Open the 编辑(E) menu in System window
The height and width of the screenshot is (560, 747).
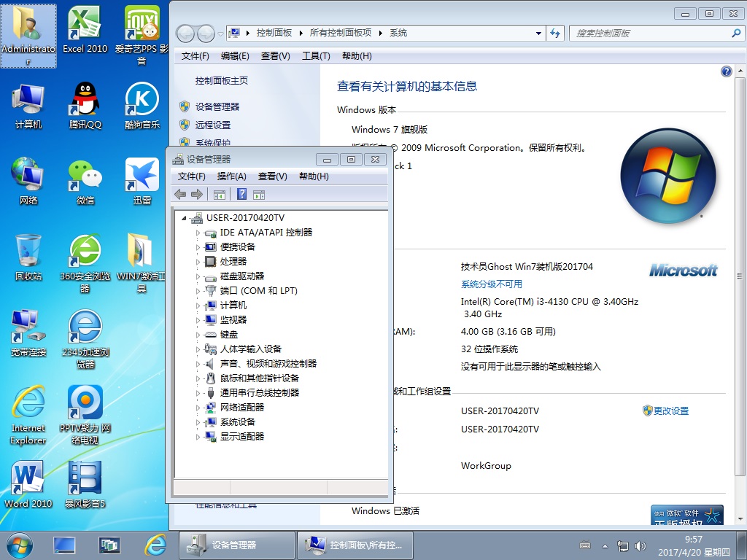(235, 56)
